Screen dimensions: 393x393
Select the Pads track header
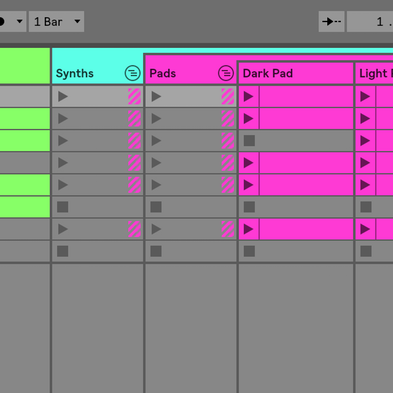[x=190, y=69]
